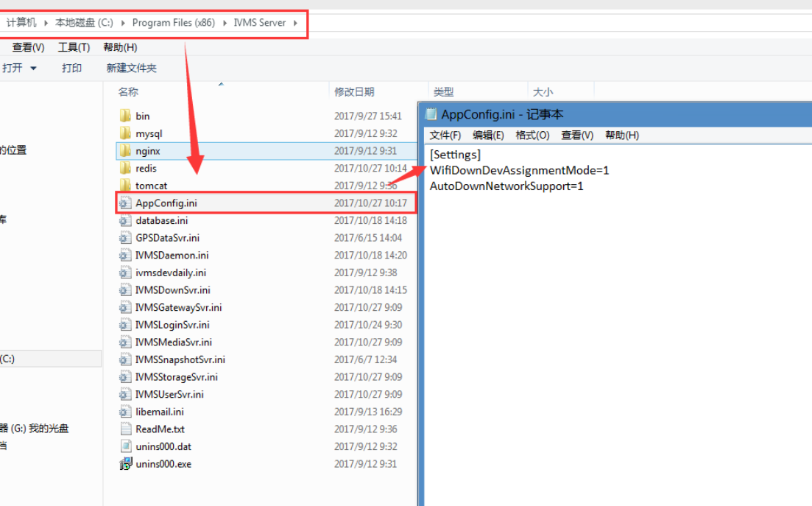Screen dimensions: 812x506
Task: Click the Notepad icon in AppConfig.ini title bar
Action: click(431, 114)
